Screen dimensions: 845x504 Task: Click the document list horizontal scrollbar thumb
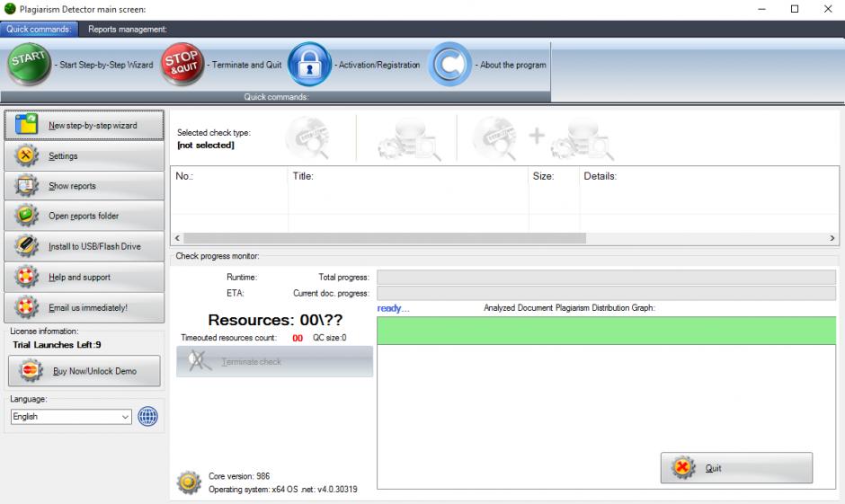(x=385, y=238)
